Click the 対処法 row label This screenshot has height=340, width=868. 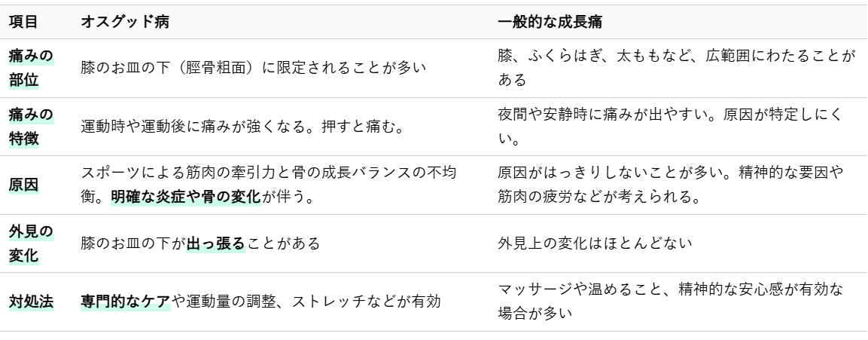(31, 302)
